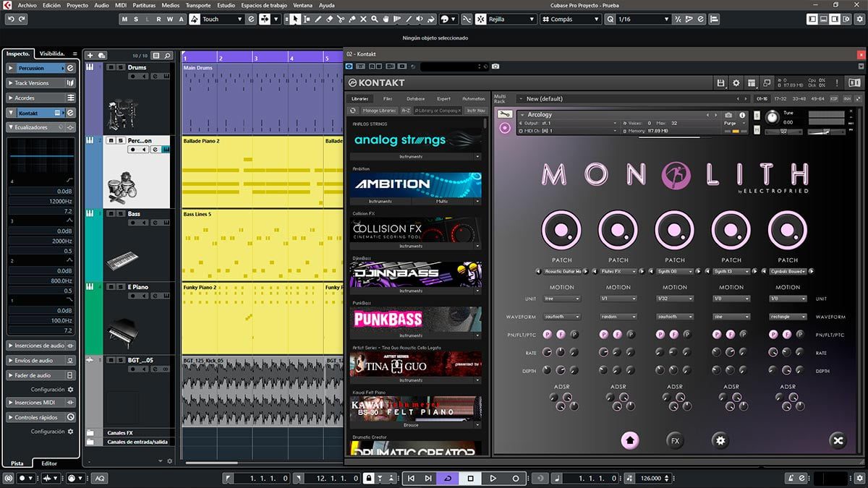Click the Kontakt instrument volume slider
868x488 pixels.
[x=827, y=131]
